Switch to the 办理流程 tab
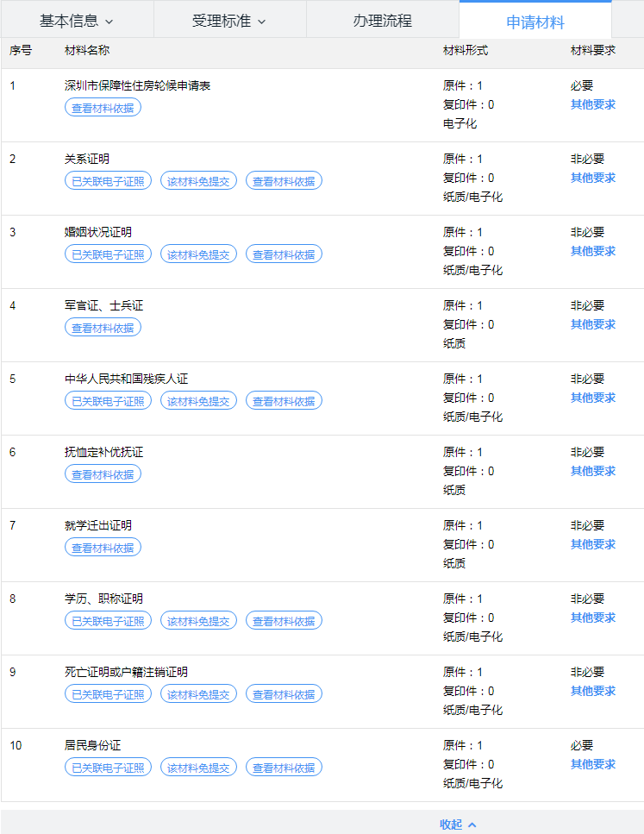644x834 pixels. tap(383, 22)
